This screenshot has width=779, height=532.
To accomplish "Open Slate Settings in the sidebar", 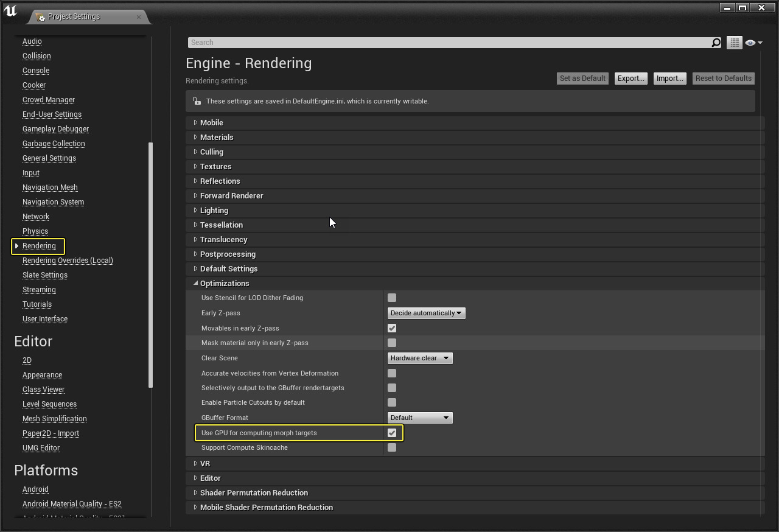I will pyautogui.click(x=44, y=275).
